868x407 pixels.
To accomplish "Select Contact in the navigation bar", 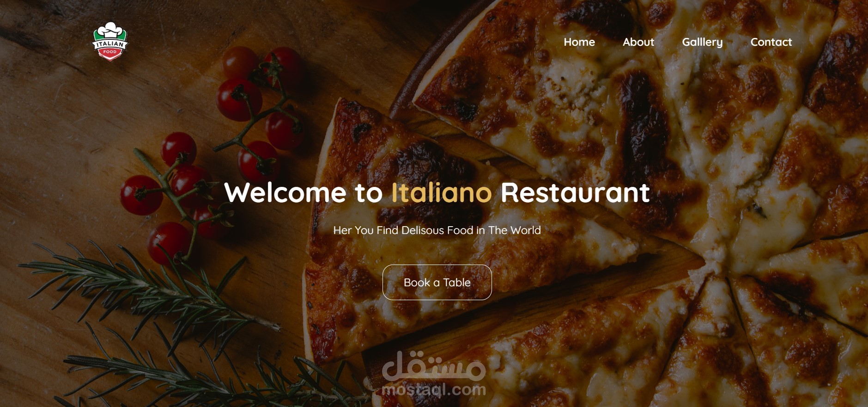I will pyautogui.click(x=771, y=42).
